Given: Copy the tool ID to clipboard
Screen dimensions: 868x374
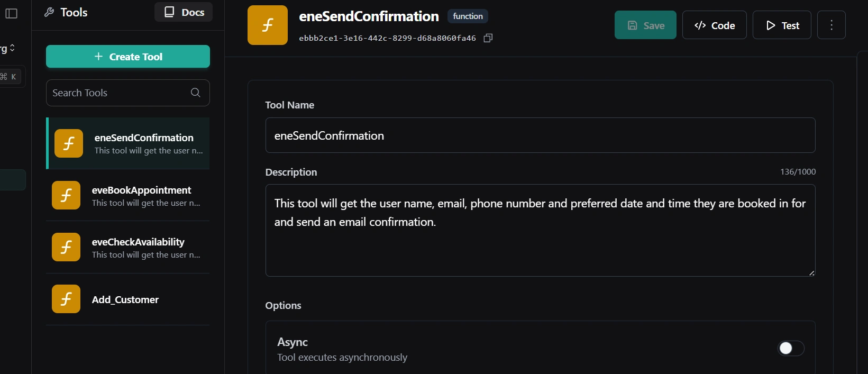Looking at the screenshot, I should 488,38.
